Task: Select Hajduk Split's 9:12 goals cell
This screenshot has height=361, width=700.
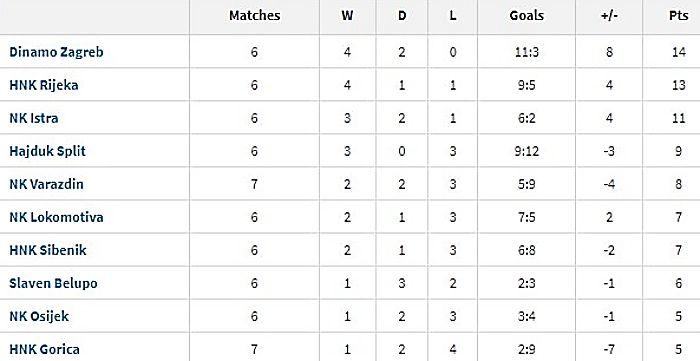Action: (527, 151)
